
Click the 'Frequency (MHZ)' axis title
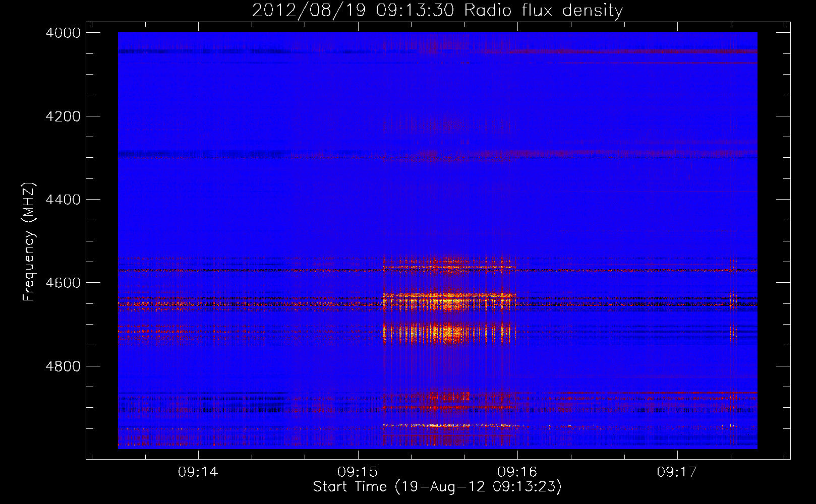[29, 242]
